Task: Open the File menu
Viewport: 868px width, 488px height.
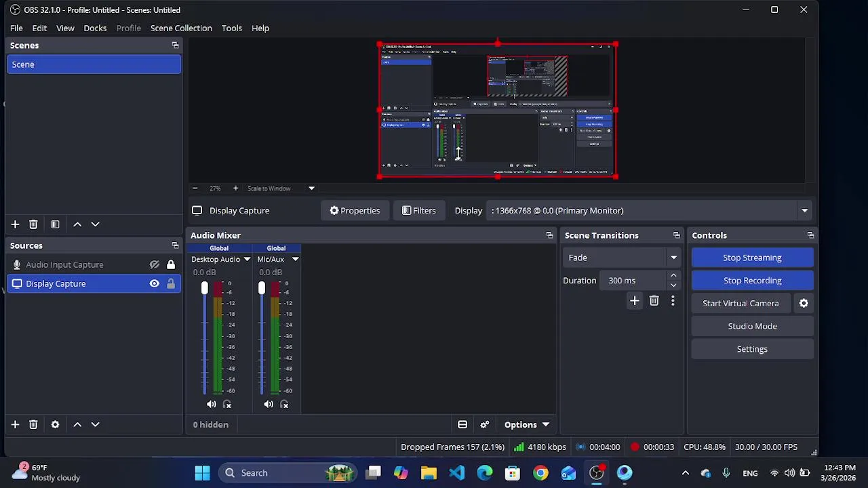Action: click(x=16, y=28)
